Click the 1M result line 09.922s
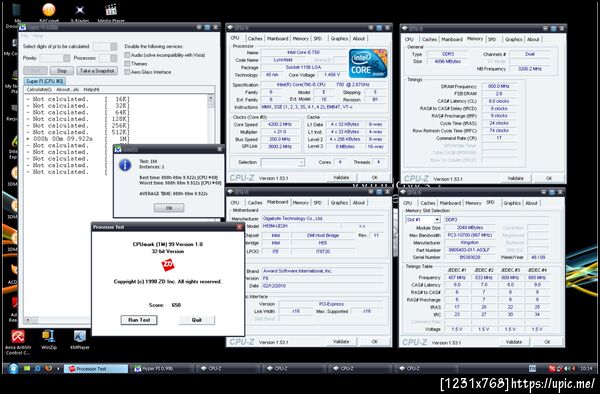 point(78,138)
